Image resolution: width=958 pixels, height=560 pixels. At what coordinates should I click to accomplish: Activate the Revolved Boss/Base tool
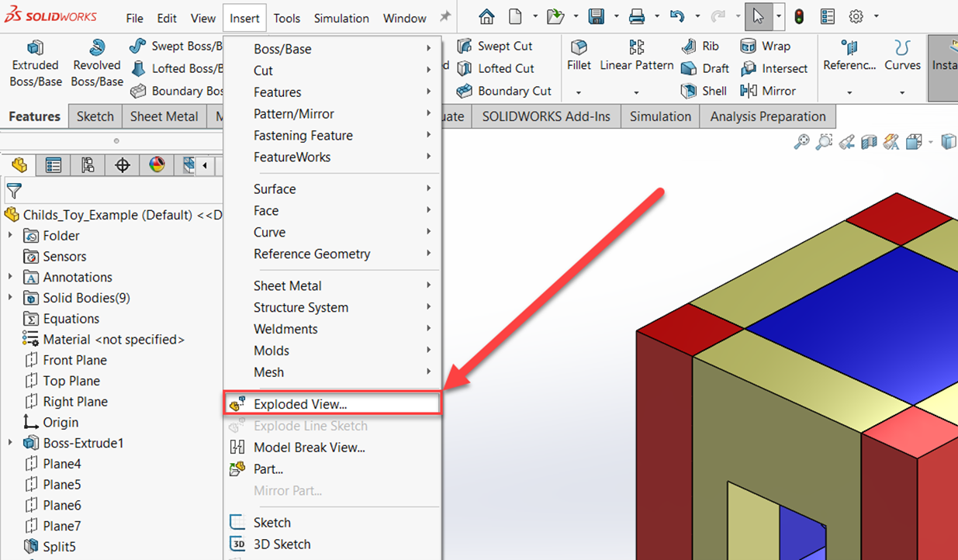coord(95,62)
